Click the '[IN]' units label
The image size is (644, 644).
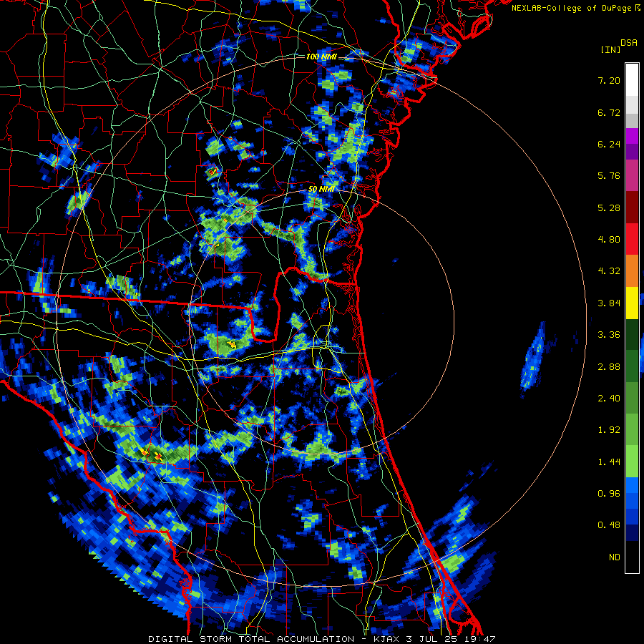click(x=610, y=49)
